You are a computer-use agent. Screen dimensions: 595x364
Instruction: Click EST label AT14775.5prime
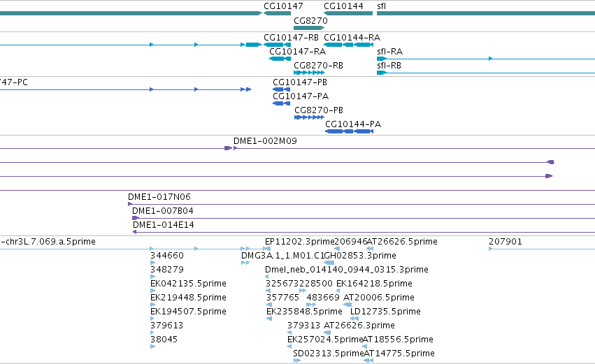(x=399, y=354)
